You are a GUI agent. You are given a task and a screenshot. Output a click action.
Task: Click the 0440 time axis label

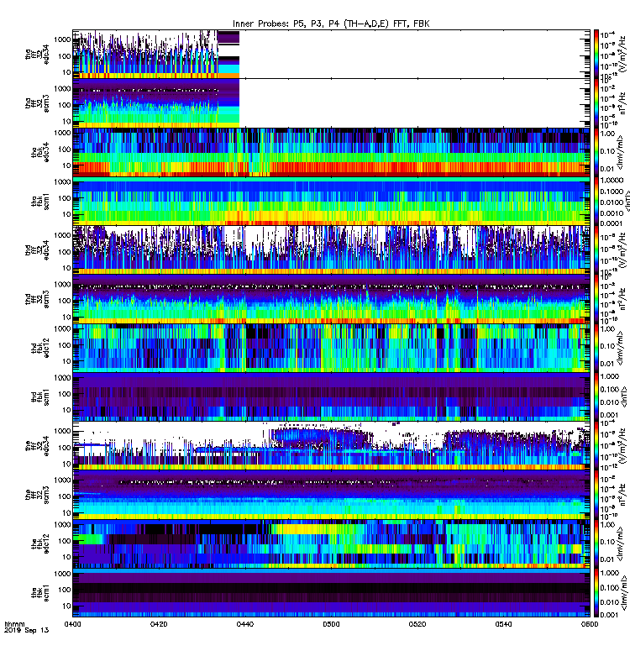coord(244,624)
